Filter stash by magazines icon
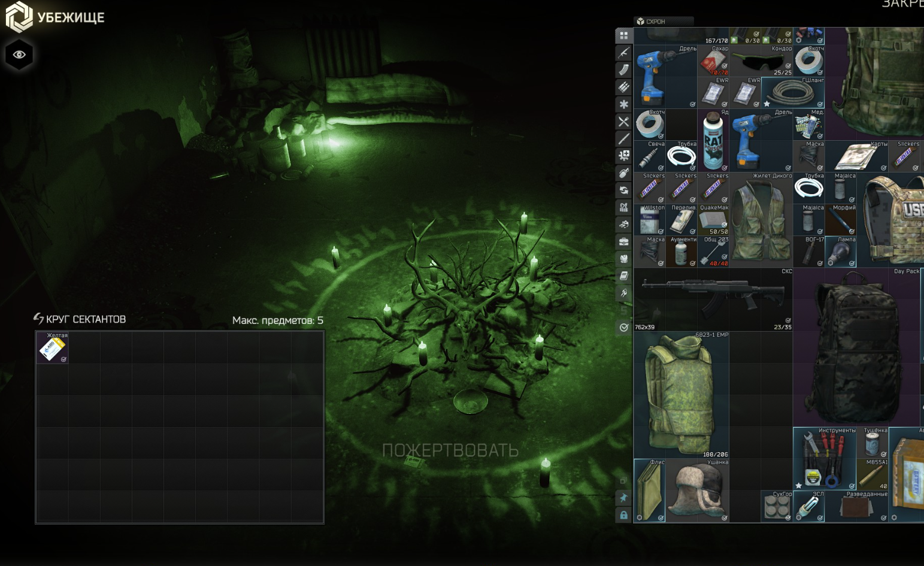Screen dimensions: 924x566 click(x=624, y=70)
